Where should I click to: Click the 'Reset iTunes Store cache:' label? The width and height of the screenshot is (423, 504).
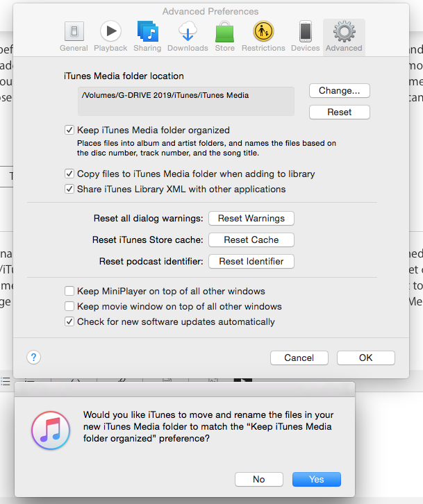[148, 240]
